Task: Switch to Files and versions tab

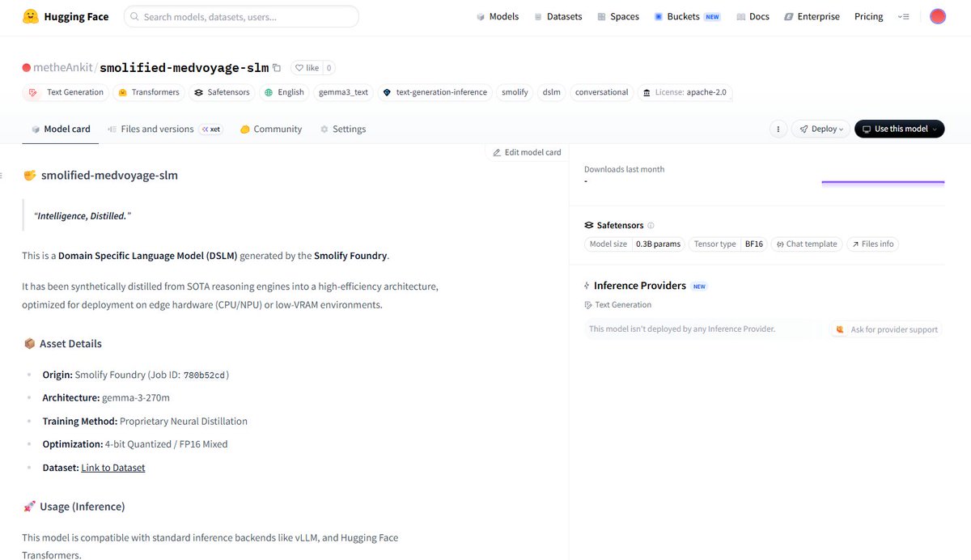Action: [x=164, y=129]
